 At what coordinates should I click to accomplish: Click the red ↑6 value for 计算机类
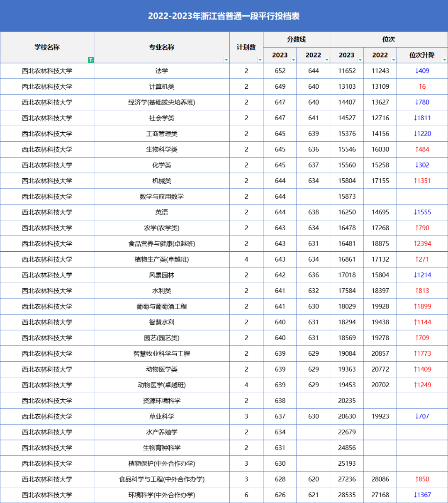coord(422,86)
